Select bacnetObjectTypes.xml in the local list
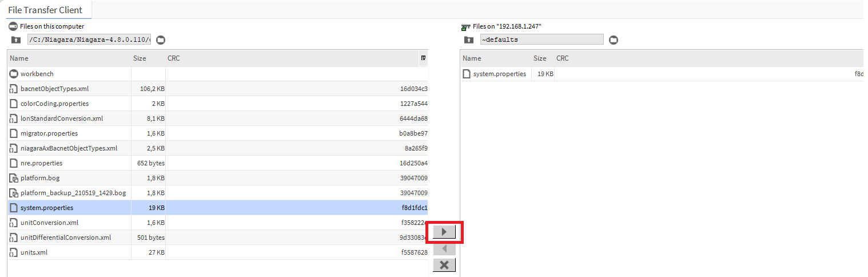 (54, 89)
